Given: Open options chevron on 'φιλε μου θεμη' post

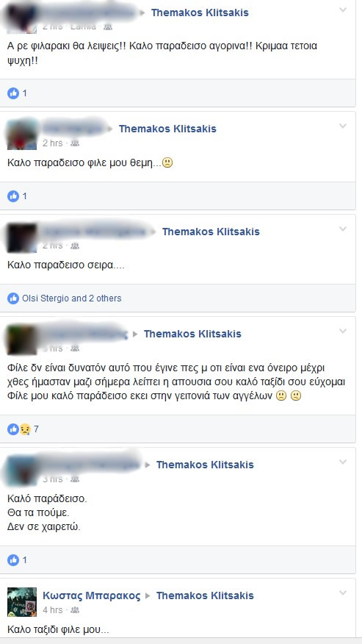Looking at the screenshot, I should (343, 126).
